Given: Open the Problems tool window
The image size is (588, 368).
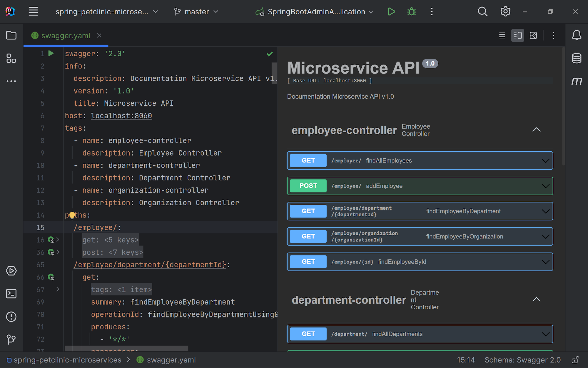Looking at the screenshot, I should [11, 316].
